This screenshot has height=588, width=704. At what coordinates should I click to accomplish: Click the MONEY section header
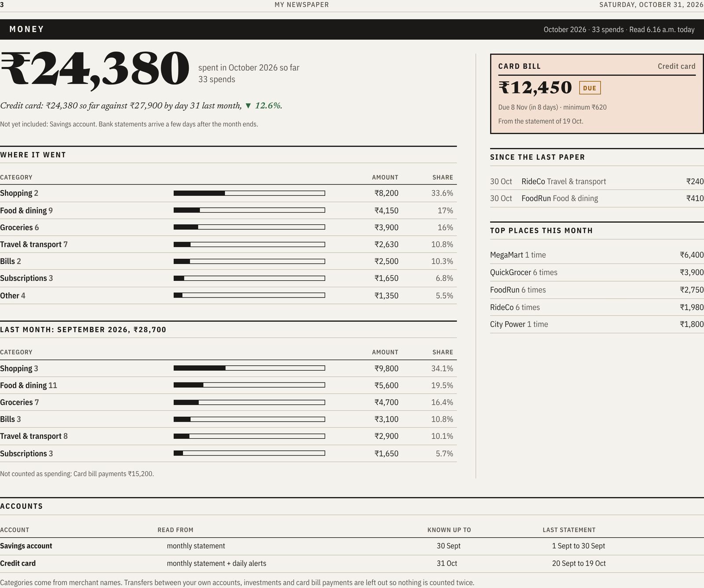tap(27, 29)
